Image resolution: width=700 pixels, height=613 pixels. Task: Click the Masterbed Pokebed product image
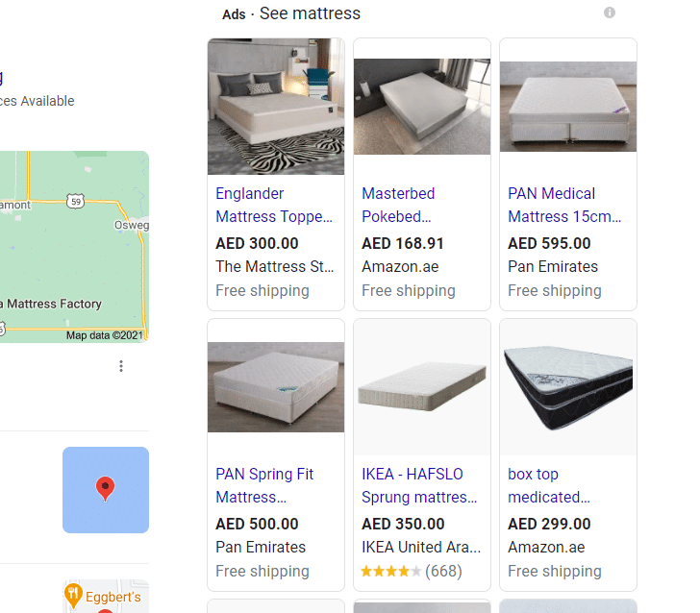(x=422, y=106)
